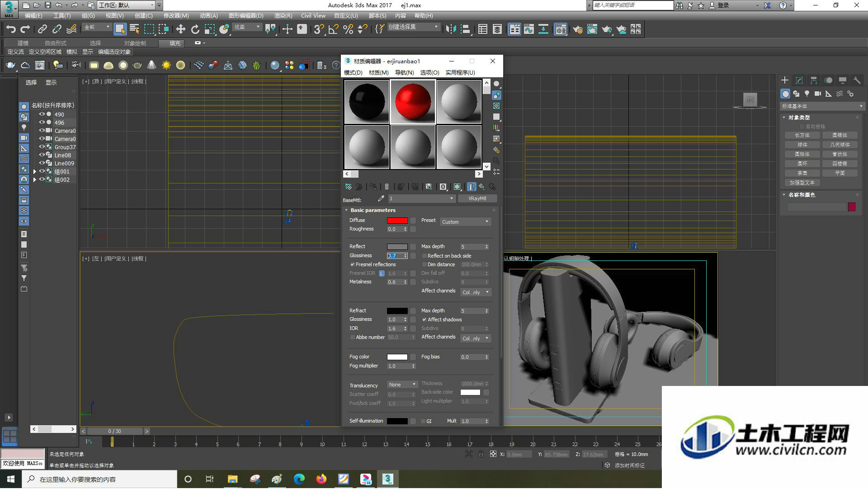The height and width of the screenshot is (489, 868).
Task: Click the 加强型文本 button
Action: click(x=802, y=183)
